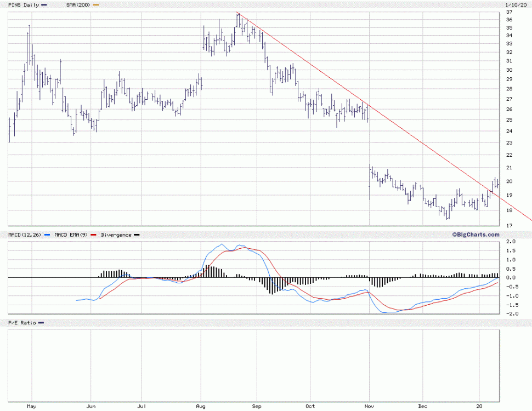Click price axis value 22
The width and height of the screenshot is (532, 411).
click(x=510, y=155)
